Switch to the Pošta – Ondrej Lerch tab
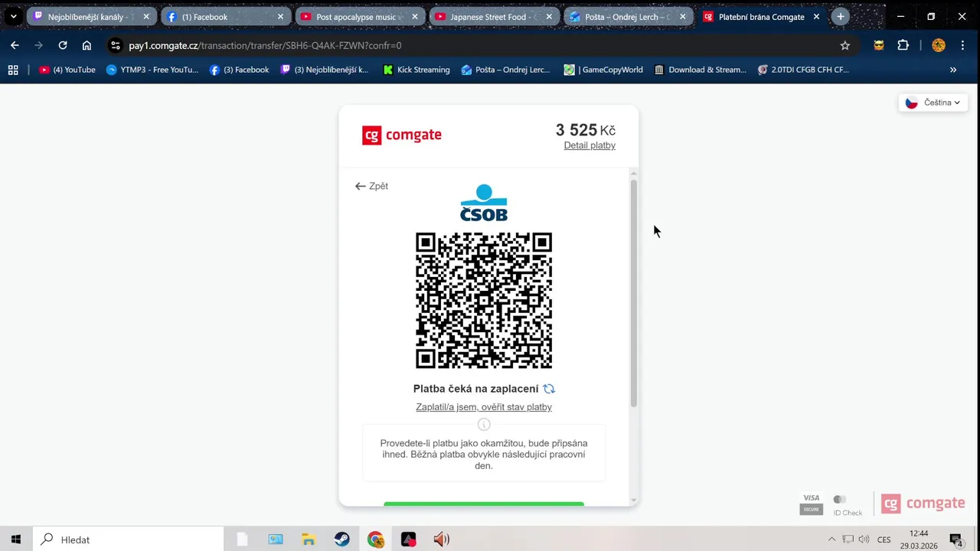 pyautogui.click(x=628, y=16)
